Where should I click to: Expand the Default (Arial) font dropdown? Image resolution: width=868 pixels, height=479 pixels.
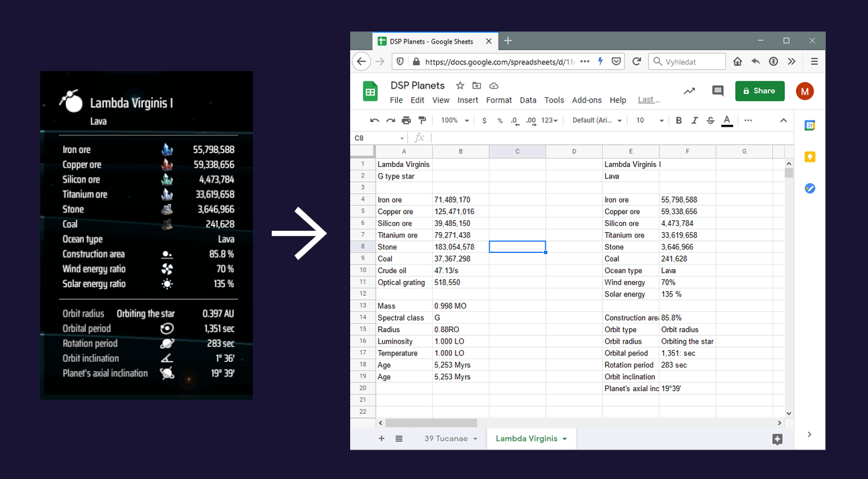tap(597, 121)
